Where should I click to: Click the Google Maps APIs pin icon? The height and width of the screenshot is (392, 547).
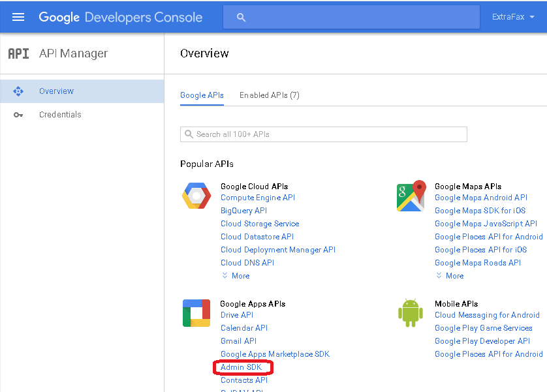point(412,196)
